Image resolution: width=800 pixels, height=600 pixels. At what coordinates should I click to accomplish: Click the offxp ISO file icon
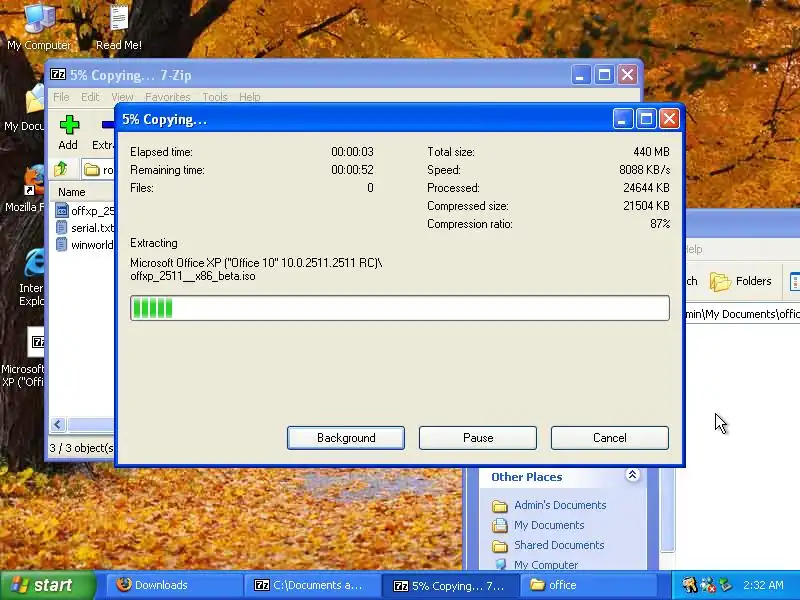coord(62,211)
